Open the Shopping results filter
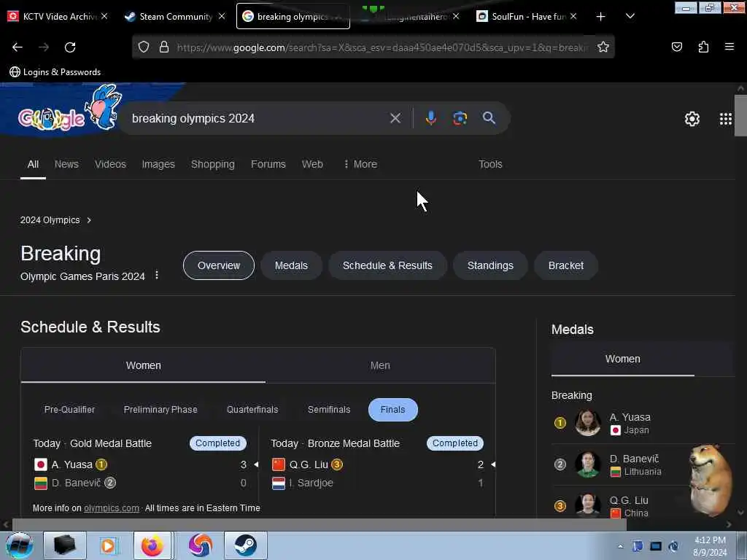This screenshot has height=560, width=747. click(x=212, y=164)
